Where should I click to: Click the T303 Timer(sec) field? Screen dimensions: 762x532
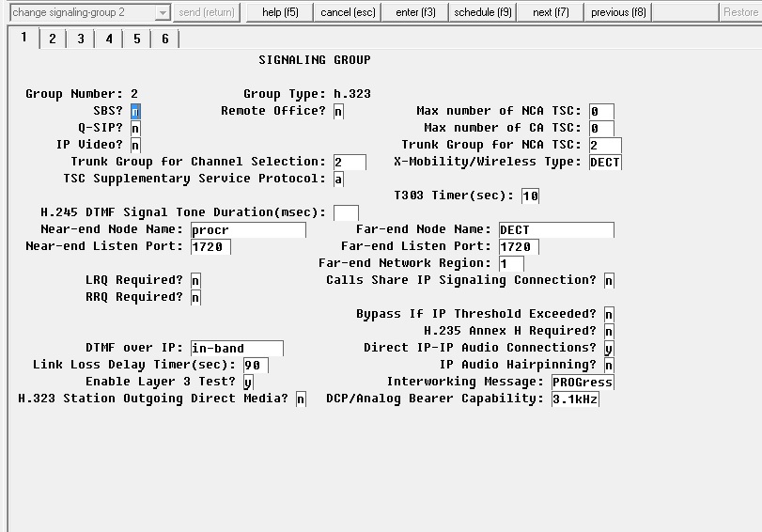click(530, 196)
